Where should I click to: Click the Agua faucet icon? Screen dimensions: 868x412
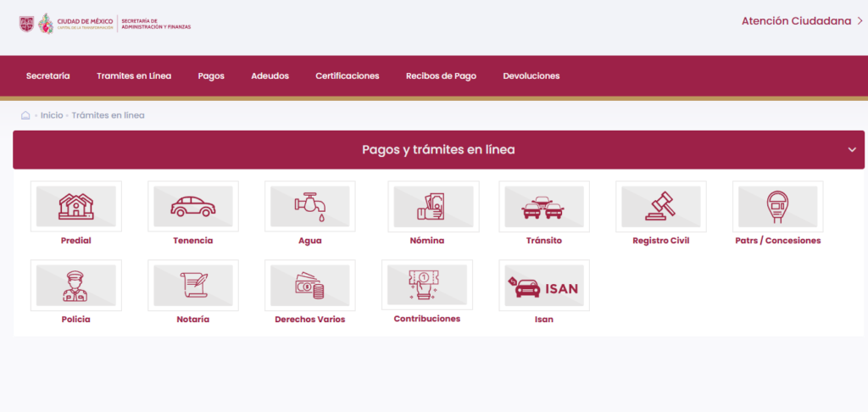click(310, 207)
